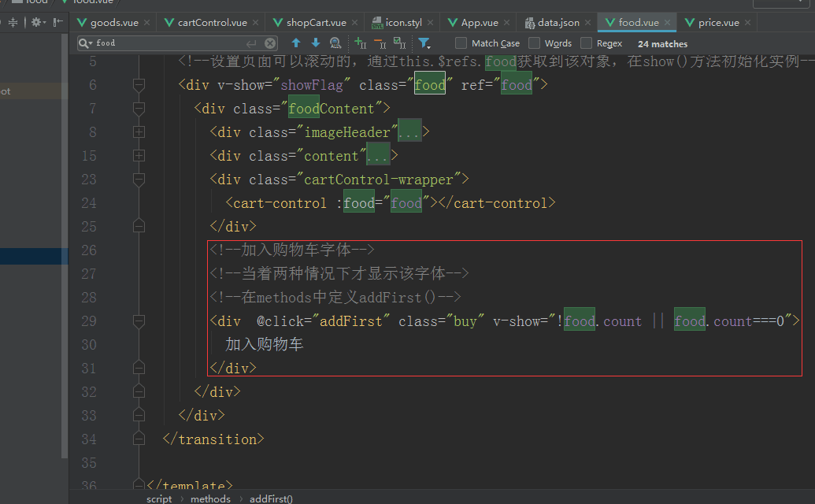Click the new-line arrow icon in the search field
815x504 pixels.
[x=251, y=43]
